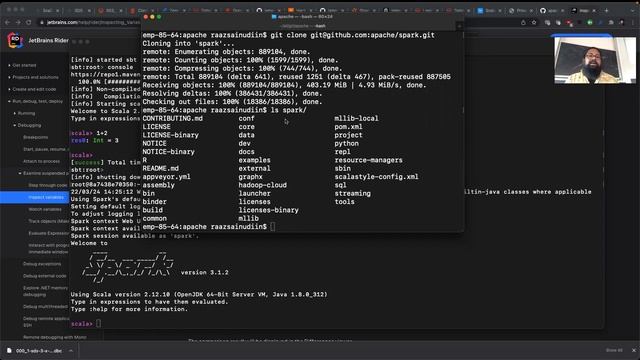640x360 pixels.
Task: Click 'hadoop-cloud' in terminal listing
Action: click(x=262, y=185)
